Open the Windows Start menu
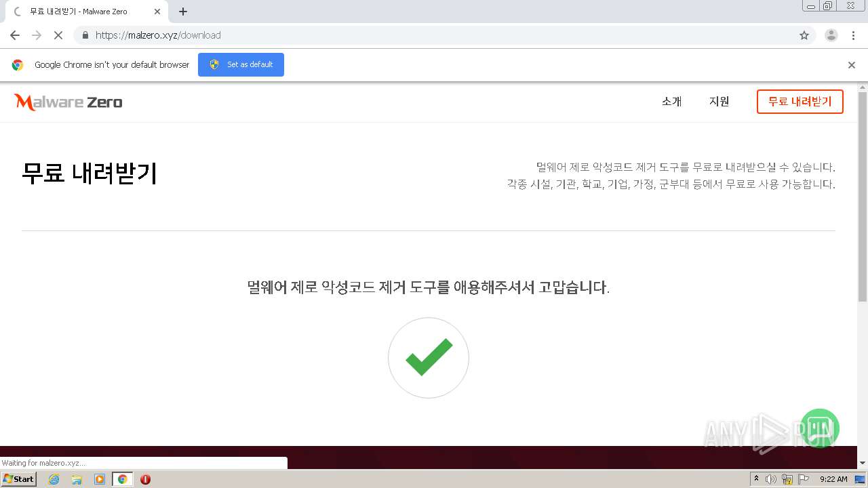 (18, 479)
